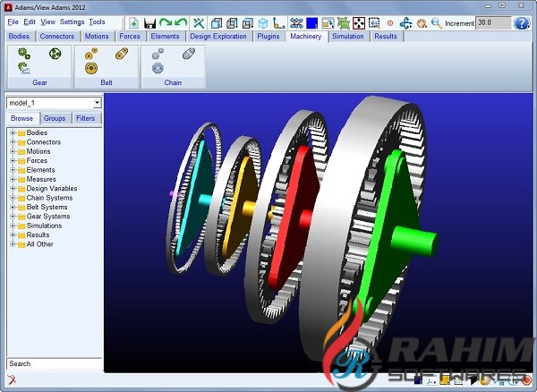Expand the Bodies tree folder
This screenshot has height=392, width=537.
click(x=13, y=132)
